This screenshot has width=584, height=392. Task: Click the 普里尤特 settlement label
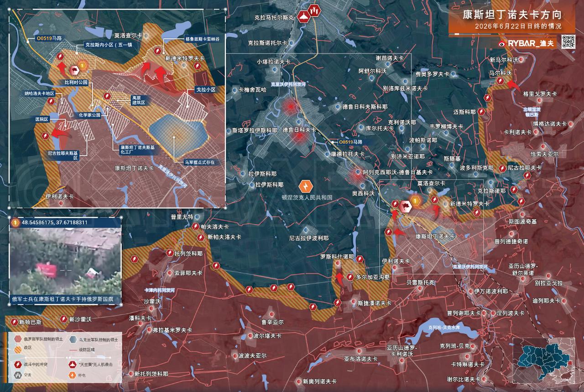coord(182,216)
